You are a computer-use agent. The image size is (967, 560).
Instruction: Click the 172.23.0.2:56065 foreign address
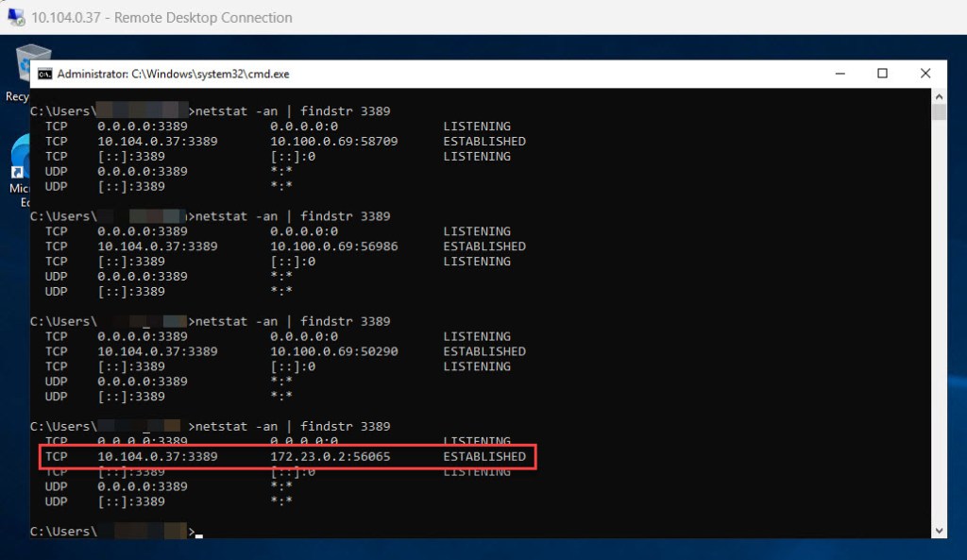click(x=331, y=457)
